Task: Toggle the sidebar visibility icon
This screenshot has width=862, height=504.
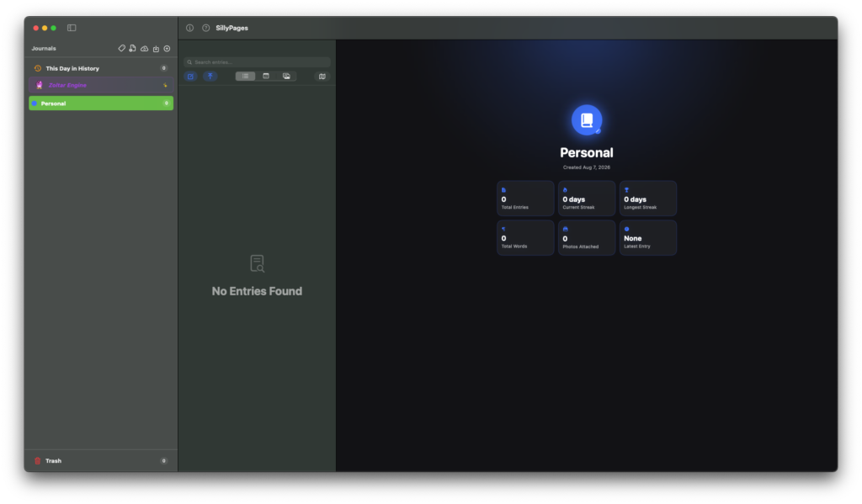Action: (x=72, y=28)
